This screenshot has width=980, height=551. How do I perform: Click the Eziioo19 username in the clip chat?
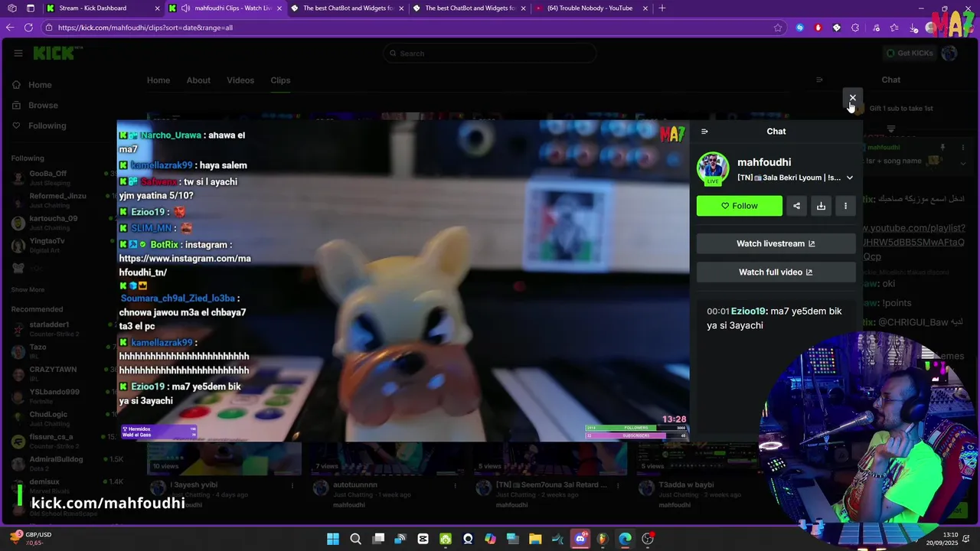[x=748, y=311]
